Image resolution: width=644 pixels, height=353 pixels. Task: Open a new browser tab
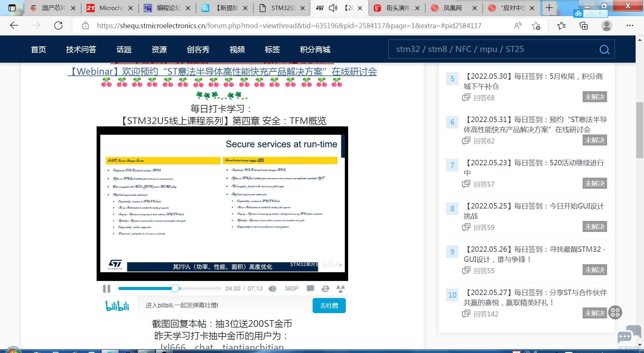(x=549, y=8)
